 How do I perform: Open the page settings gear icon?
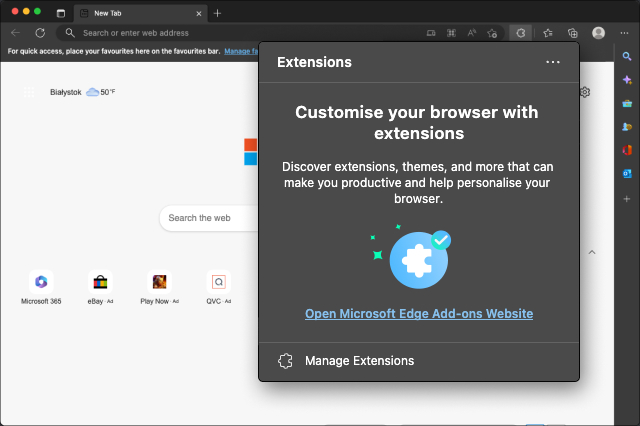(x=585, y=92)
